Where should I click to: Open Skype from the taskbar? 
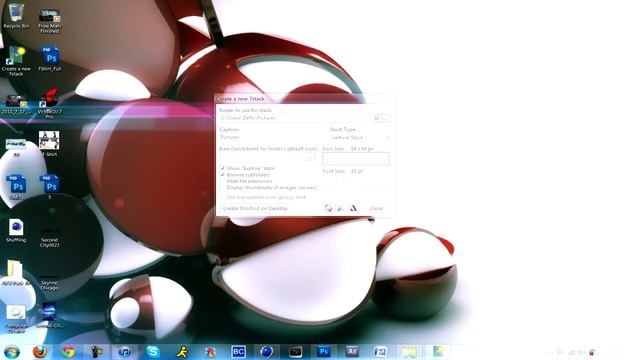pos(153,351)
